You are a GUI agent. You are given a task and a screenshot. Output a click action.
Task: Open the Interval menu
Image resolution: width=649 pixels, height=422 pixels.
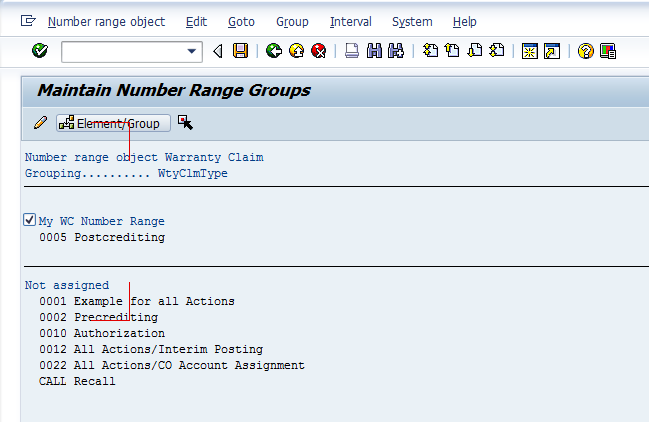click(351, 22)
